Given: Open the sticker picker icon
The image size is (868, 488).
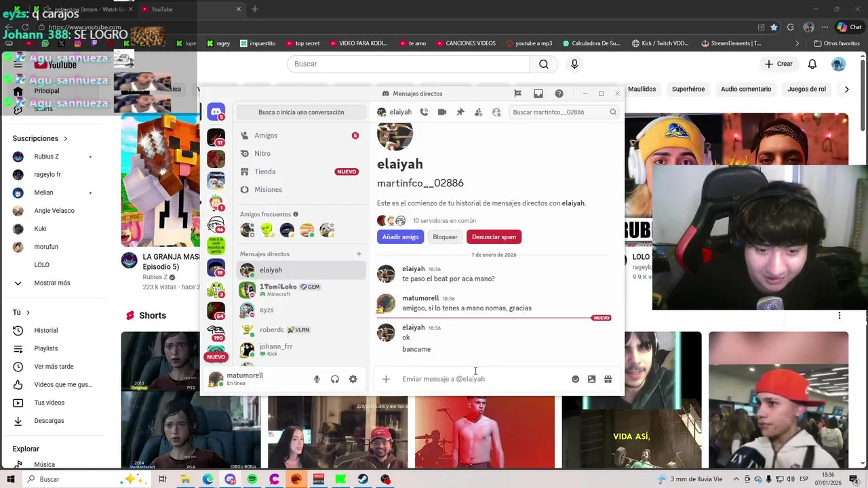Looking at the screenshot, I should pos(591,379).
